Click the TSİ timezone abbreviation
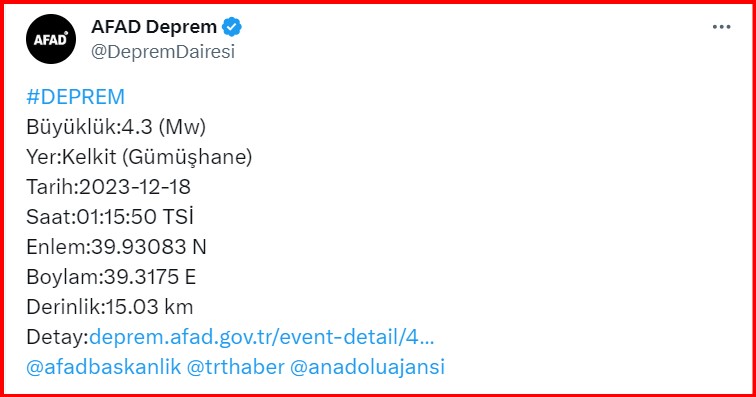 pos(178,217)
